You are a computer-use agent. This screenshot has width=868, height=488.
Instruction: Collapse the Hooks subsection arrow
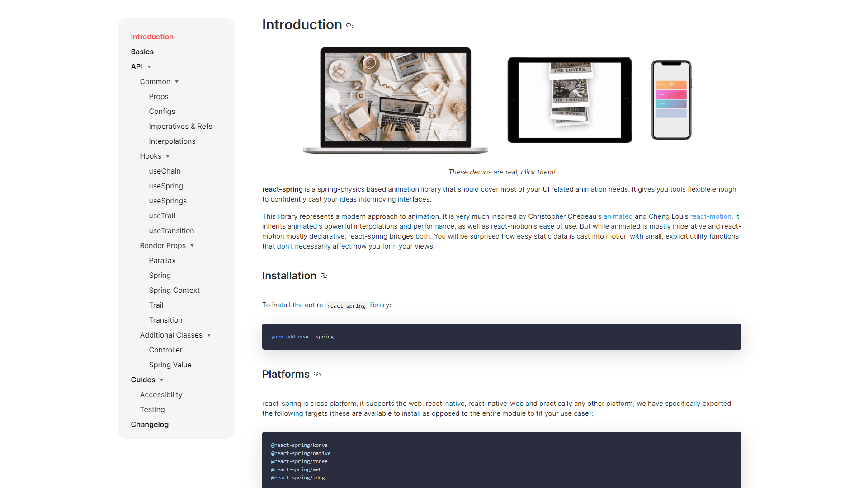pyautogui.click(x=168, y=156)
